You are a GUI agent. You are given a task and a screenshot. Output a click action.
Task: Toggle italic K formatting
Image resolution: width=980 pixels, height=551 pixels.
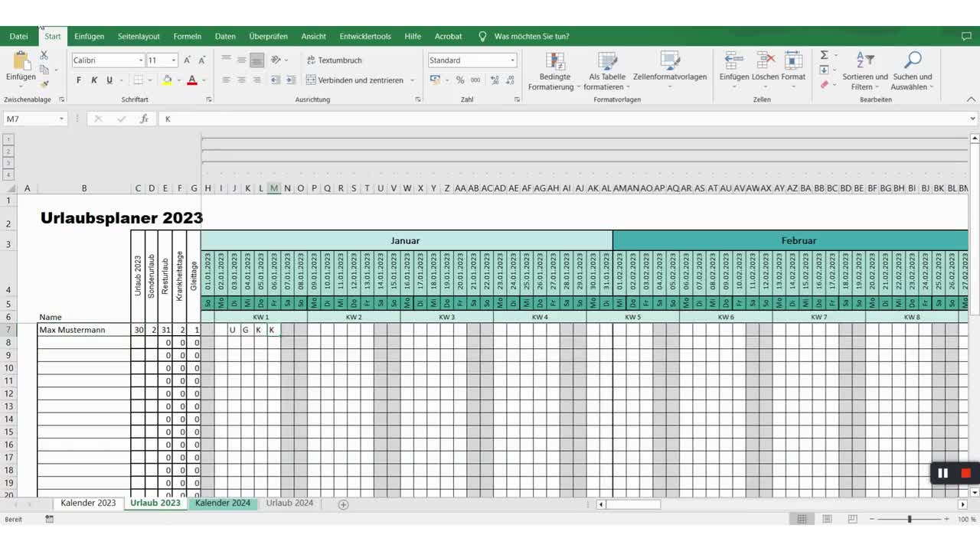[94, 80]
